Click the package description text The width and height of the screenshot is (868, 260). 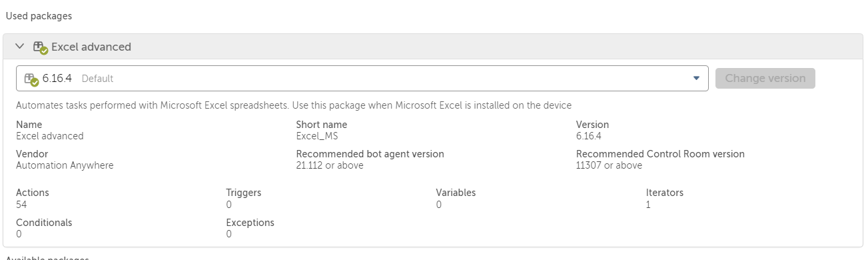pyautogui.click(x=294, y=105)
